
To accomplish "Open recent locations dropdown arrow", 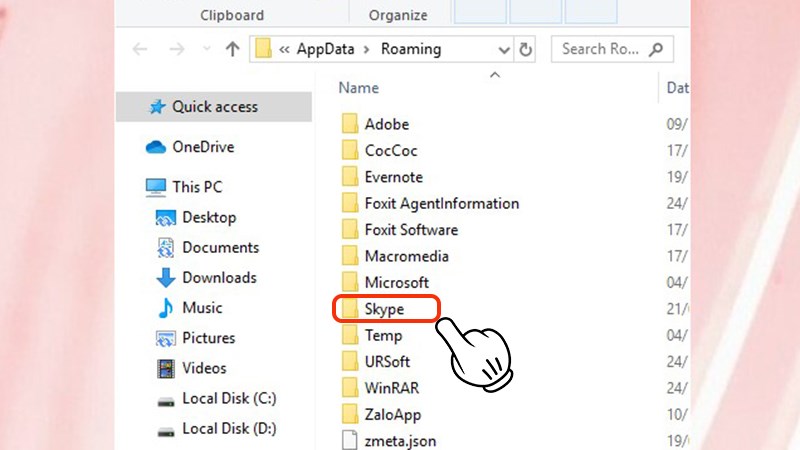I will (x=207, y=49).
